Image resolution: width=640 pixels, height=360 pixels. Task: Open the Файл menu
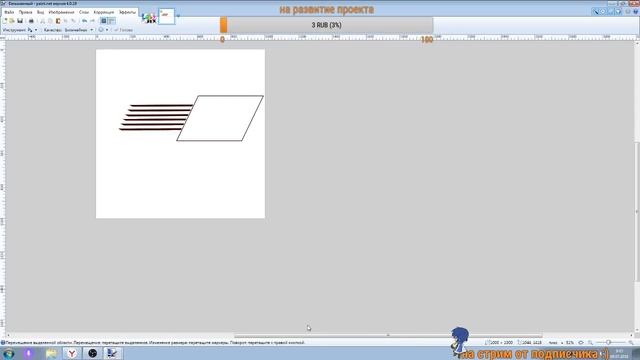click(x=9, y=12)
